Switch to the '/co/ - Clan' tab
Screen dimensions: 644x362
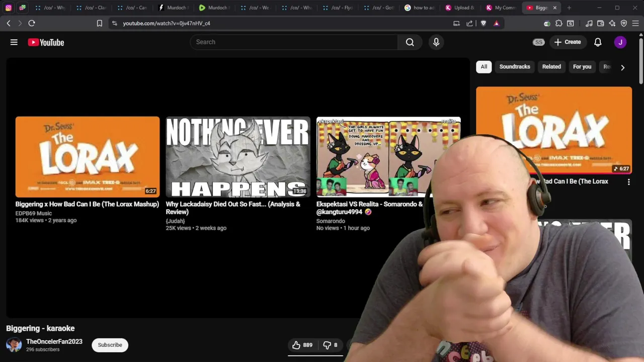click(92, 8)
